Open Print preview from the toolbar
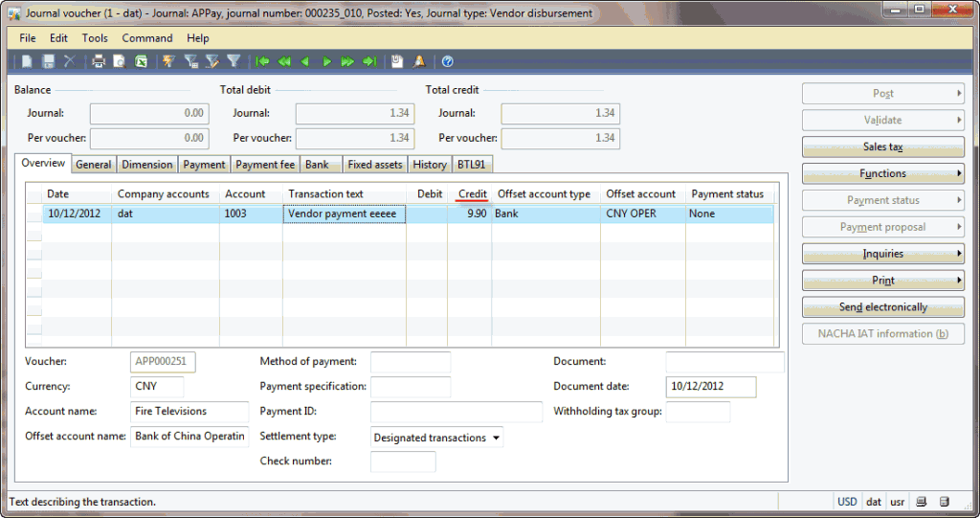980x518 pixels. coord(120,61)
